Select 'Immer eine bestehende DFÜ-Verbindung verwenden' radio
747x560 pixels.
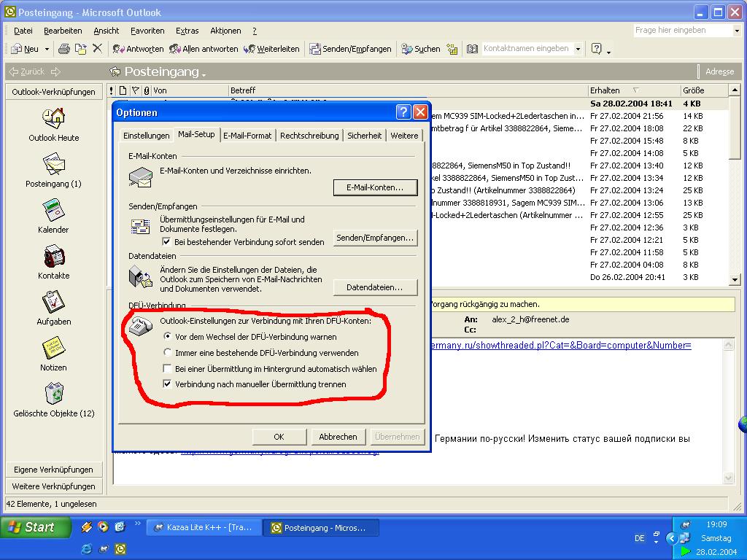tap(168, 353)
